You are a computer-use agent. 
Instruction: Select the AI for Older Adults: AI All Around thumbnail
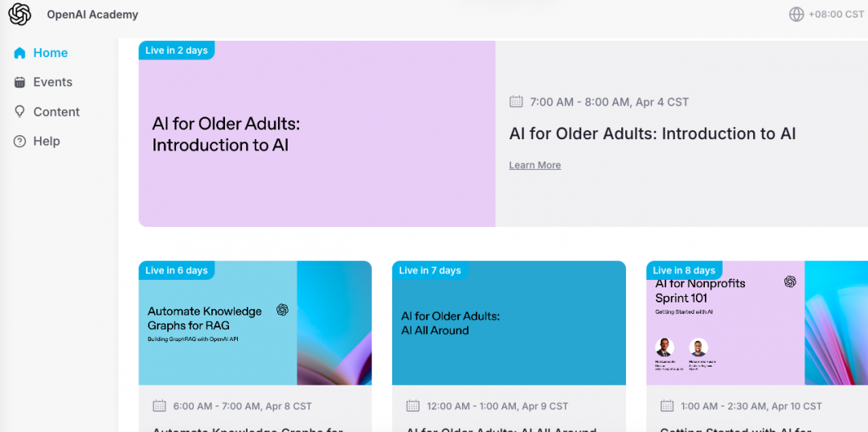click(x=509, y=323)
